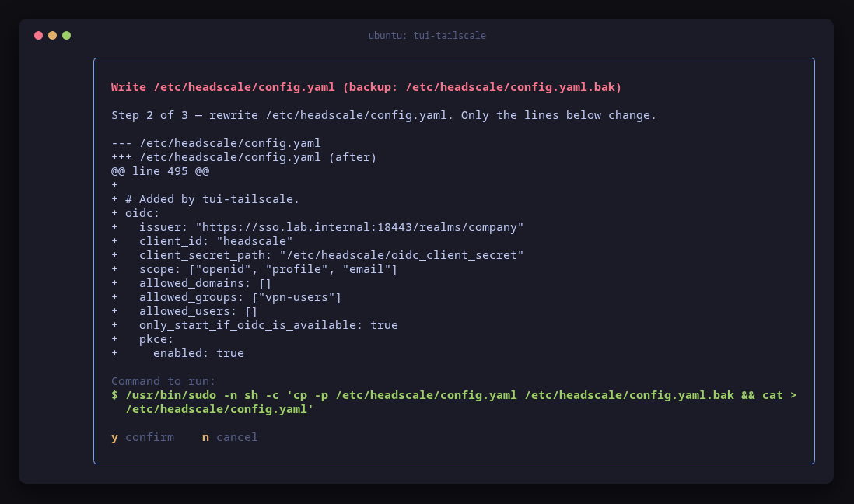Click the 'Command to run:' label
This screenshot has width=854, height=504.
coord(163,381)
